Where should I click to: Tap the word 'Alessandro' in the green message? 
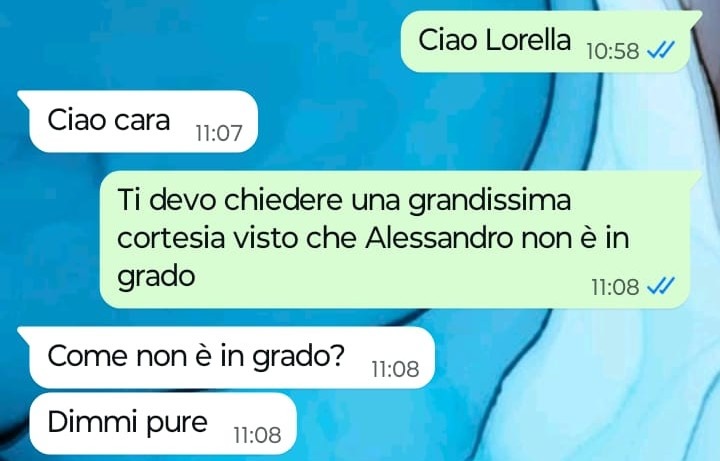pos(439,238)
